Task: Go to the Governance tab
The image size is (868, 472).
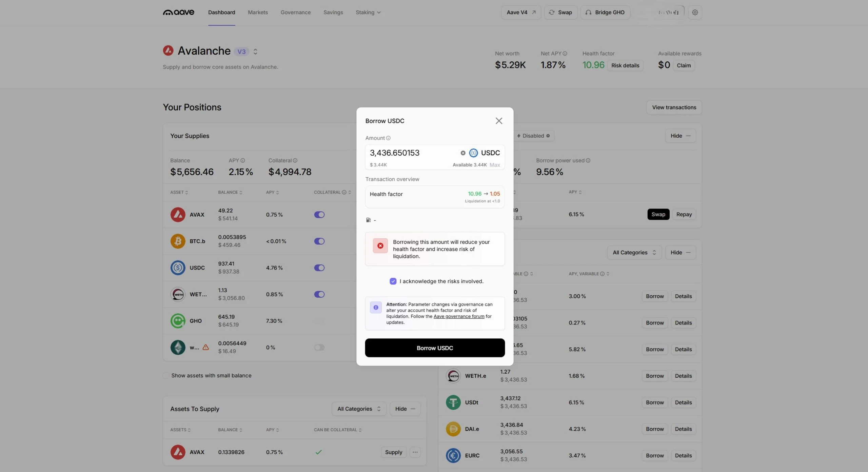Action: pos(295,12)
